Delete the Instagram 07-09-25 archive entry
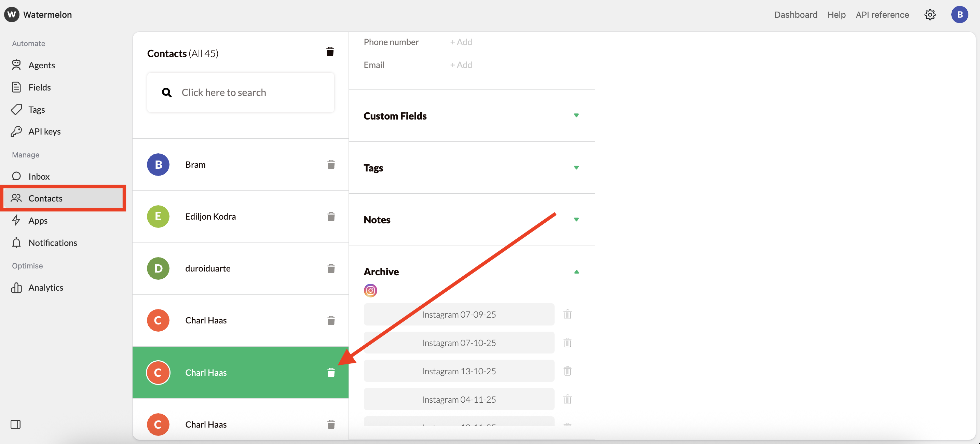Image resolution: width=980 pixels, height=444 pixels. 567,314
